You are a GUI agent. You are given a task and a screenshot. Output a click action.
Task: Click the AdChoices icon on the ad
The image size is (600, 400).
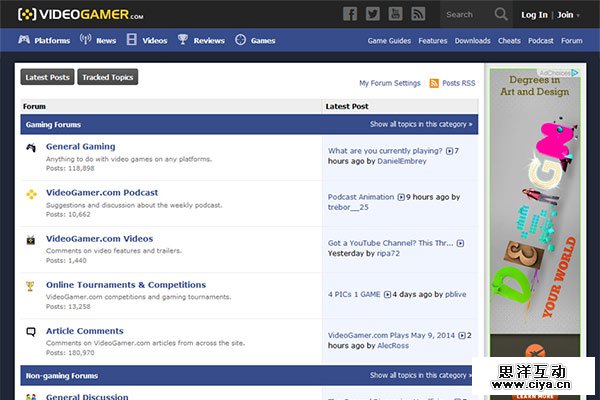click(x=575, y=73)
